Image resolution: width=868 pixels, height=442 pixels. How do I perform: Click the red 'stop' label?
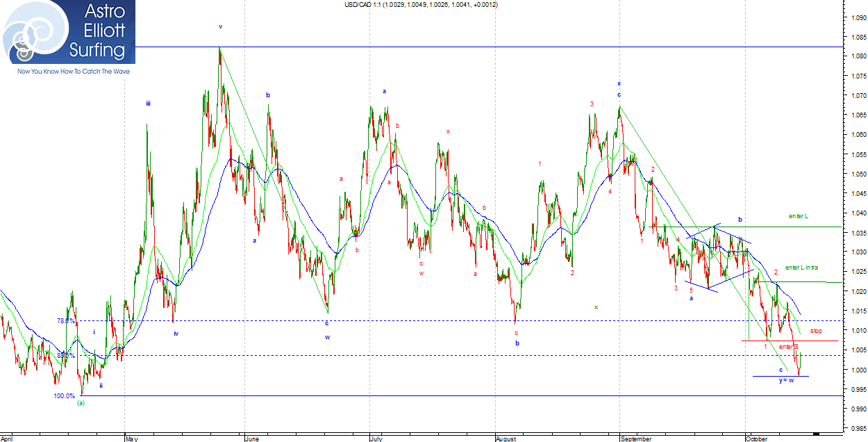pos(816,331)
